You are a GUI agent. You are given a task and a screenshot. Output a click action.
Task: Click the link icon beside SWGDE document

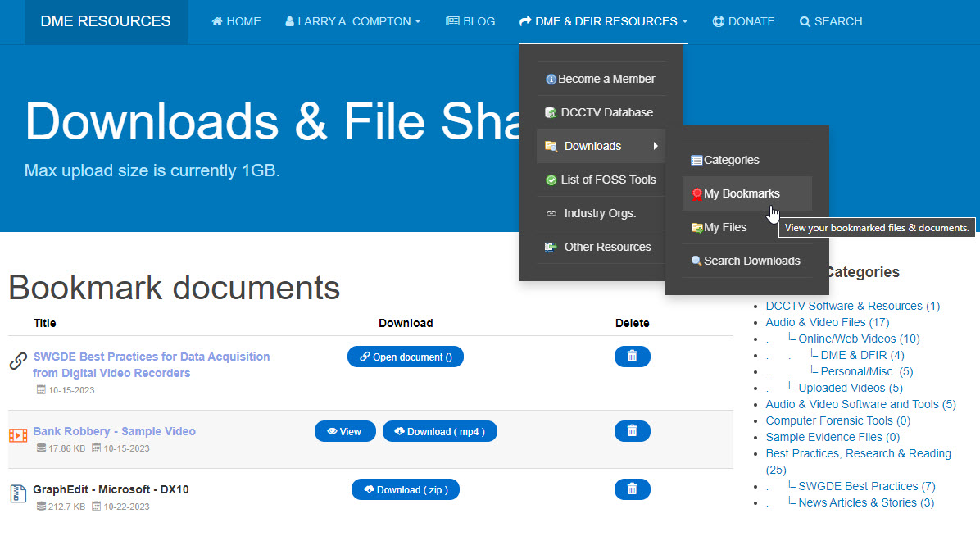point(18,361)
